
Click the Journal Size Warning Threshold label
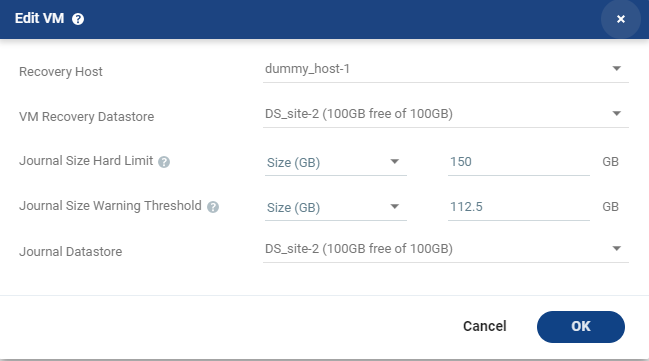click(111, 206)
